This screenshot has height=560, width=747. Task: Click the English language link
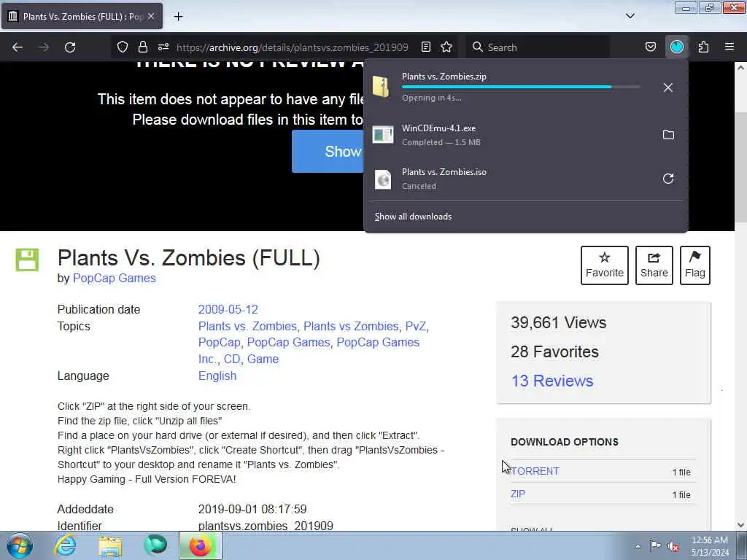tap(217, 376)
